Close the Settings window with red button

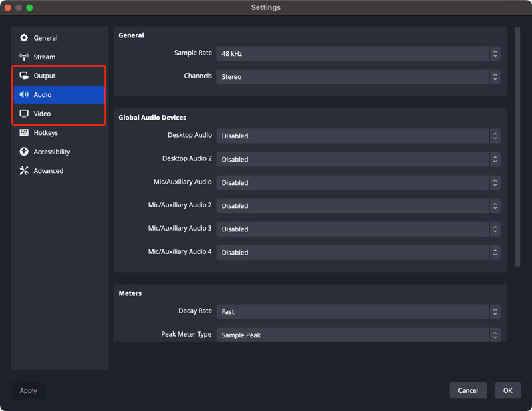pos(8,7)
